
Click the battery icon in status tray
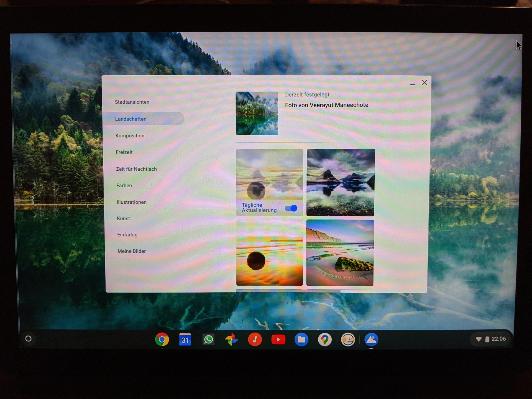pos(487,339)
